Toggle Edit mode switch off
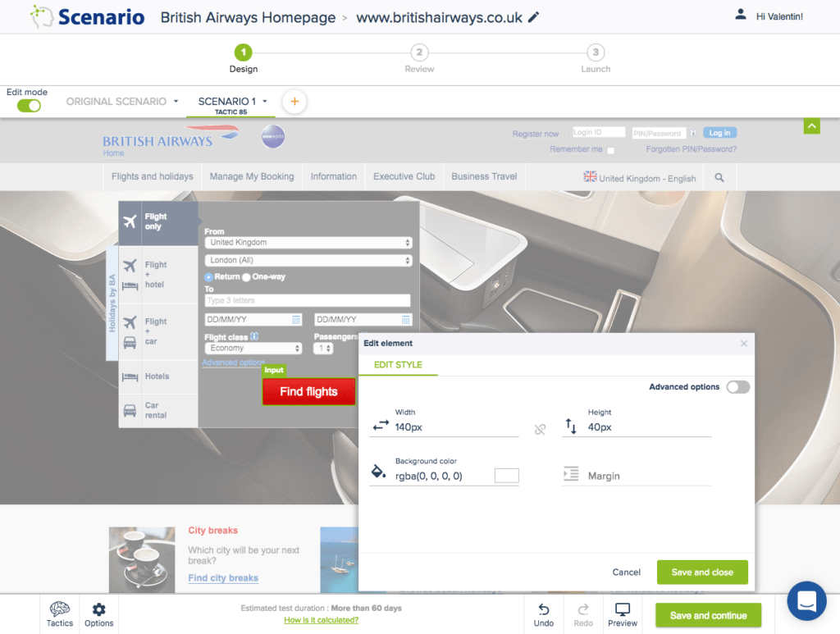840x634 pixels. pos(29,106)
